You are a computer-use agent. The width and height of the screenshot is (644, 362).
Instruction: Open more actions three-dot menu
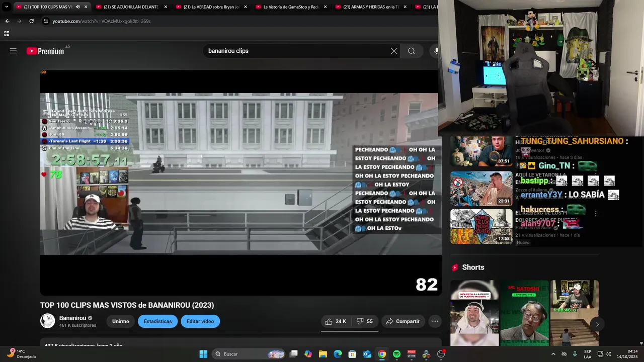(x=435, y=321)
